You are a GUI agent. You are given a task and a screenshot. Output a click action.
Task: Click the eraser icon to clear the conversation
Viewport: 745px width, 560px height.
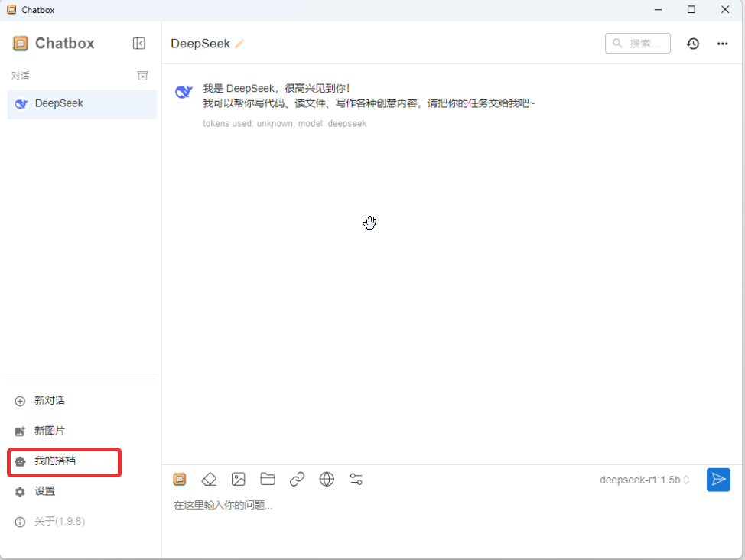coord(209,479)
